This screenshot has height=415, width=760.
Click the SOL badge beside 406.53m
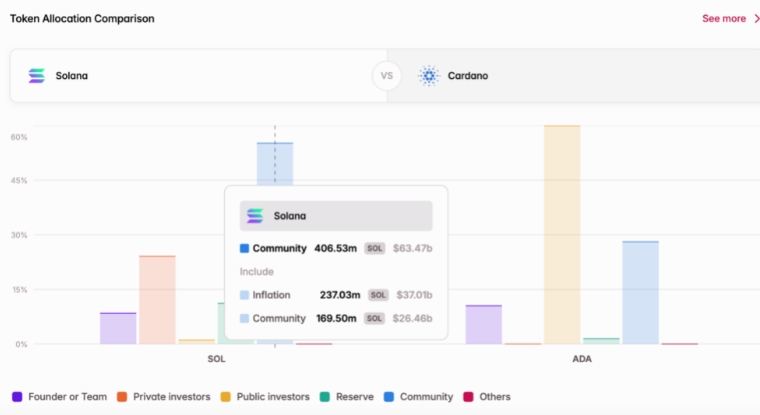375,248
